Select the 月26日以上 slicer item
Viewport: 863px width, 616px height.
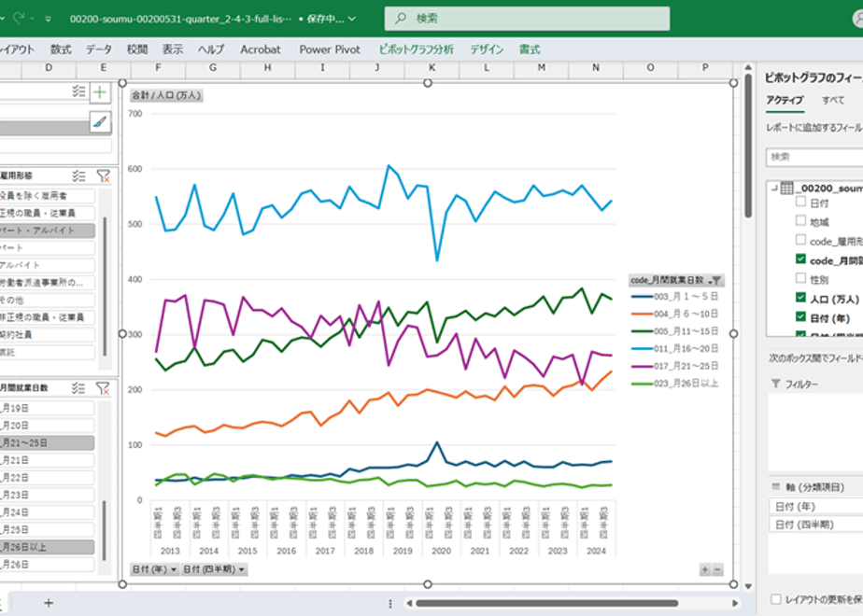(x=47, y=547)
